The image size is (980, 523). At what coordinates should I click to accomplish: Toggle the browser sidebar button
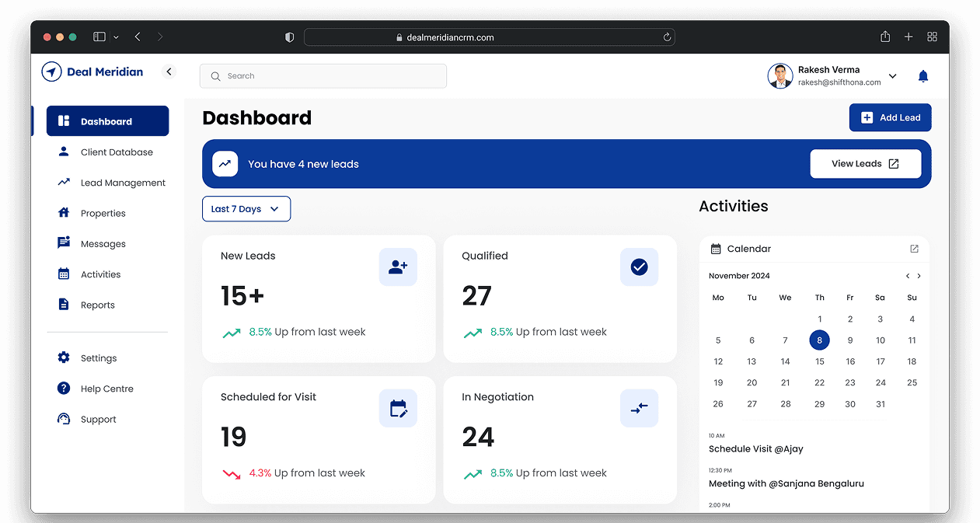tap(99, 37)
